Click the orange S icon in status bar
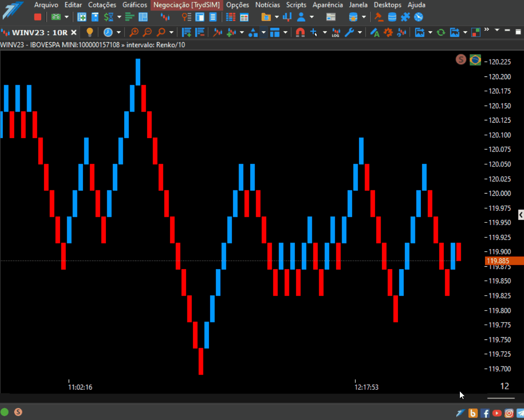Screen dimensions: 524x420 (18, 412)
